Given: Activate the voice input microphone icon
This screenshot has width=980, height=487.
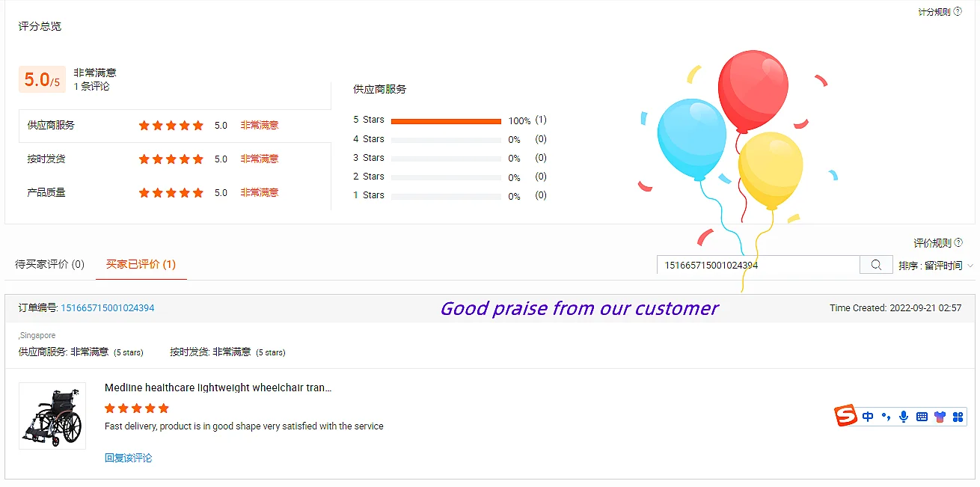Looking at the screenshot, I should tap(904, 417).
